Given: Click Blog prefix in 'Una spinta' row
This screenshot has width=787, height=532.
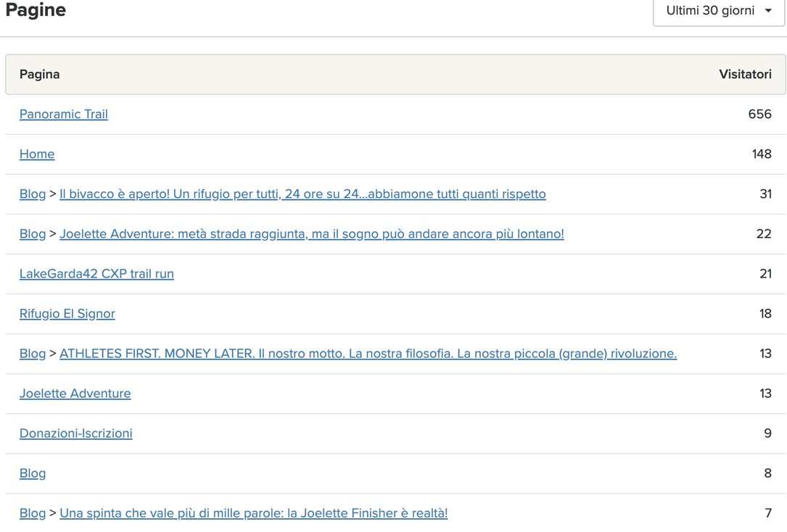Looking at the screenshot, I should [x=33, y=513].
